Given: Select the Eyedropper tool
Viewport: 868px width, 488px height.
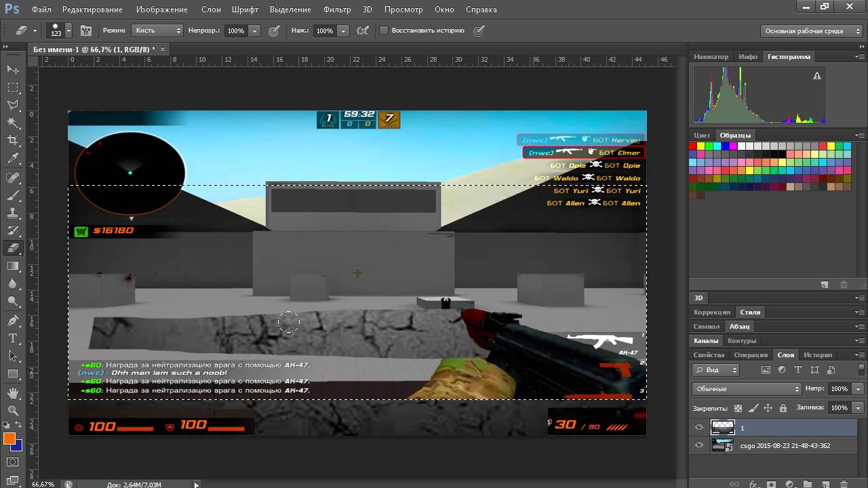Looking at the screenshot, I should pos(13,159).
